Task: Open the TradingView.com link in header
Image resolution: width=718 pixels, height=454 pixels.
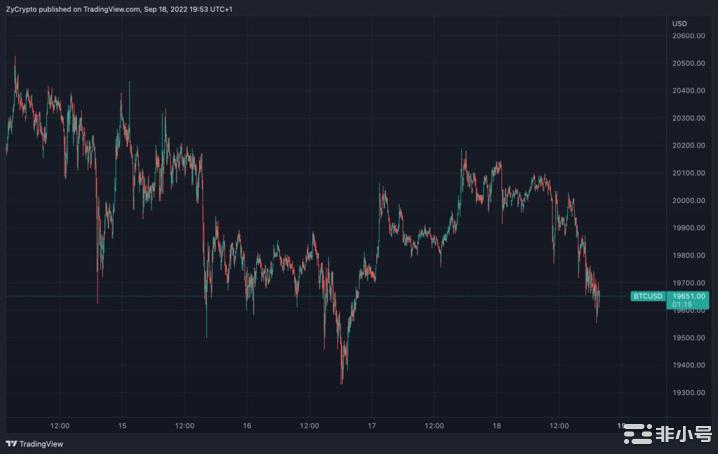Action: click(101, 9)
